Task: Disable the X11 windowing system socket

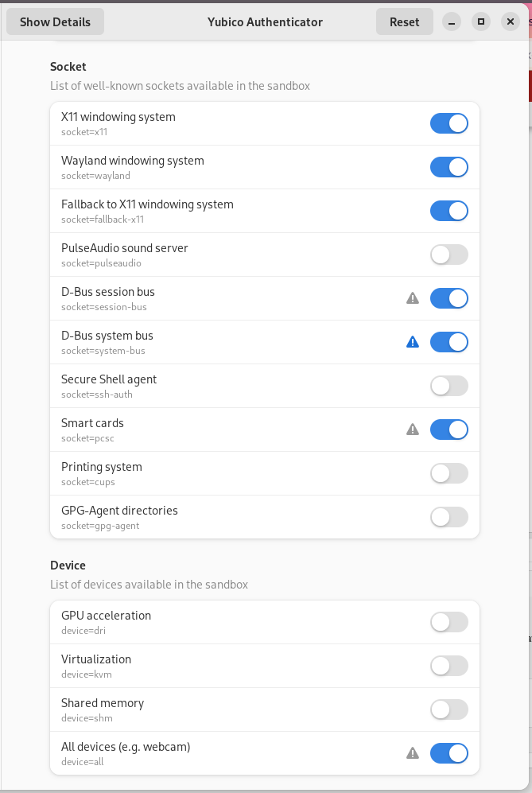Action: click(449, 123)
